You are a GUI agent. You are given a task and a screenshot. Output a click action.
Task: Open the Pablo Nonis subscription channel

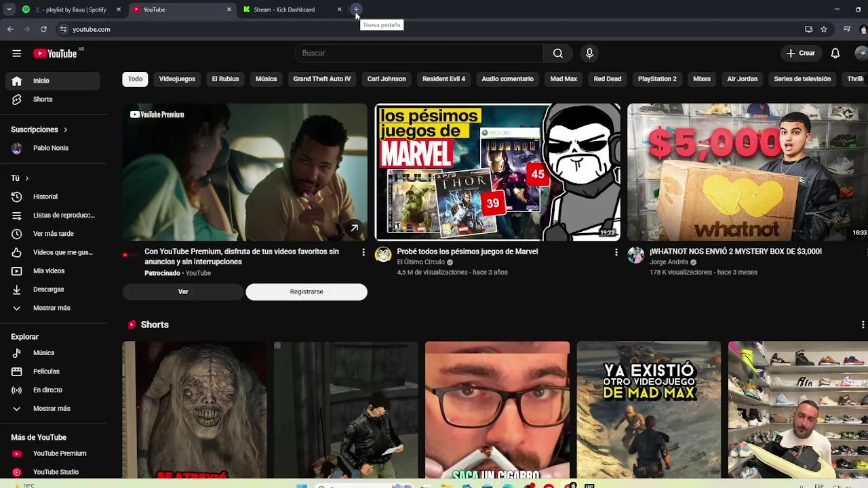point(53,148)
